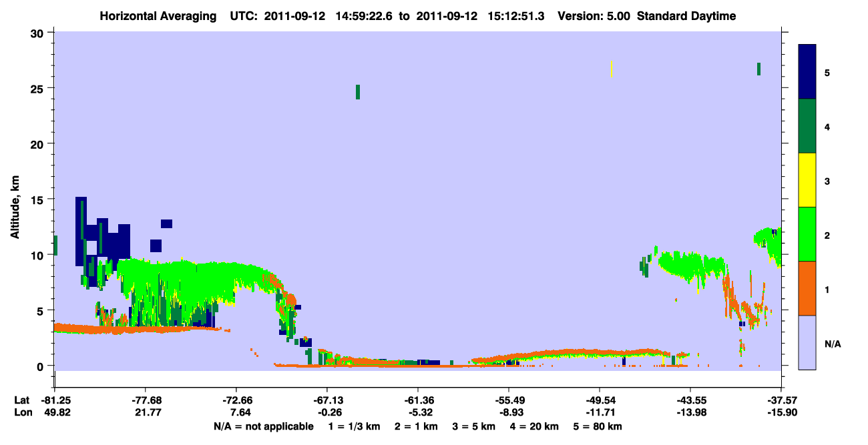The height and width of the screenshot is (445, 868).
Task: Click the orange level 1 colorbar swatch
Action: pos(807,288)
